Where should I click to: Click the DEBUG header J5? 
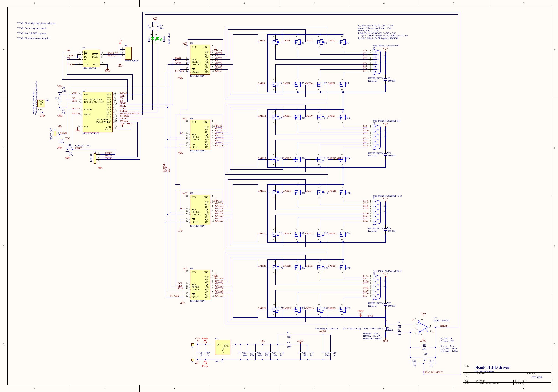point(95,158)
